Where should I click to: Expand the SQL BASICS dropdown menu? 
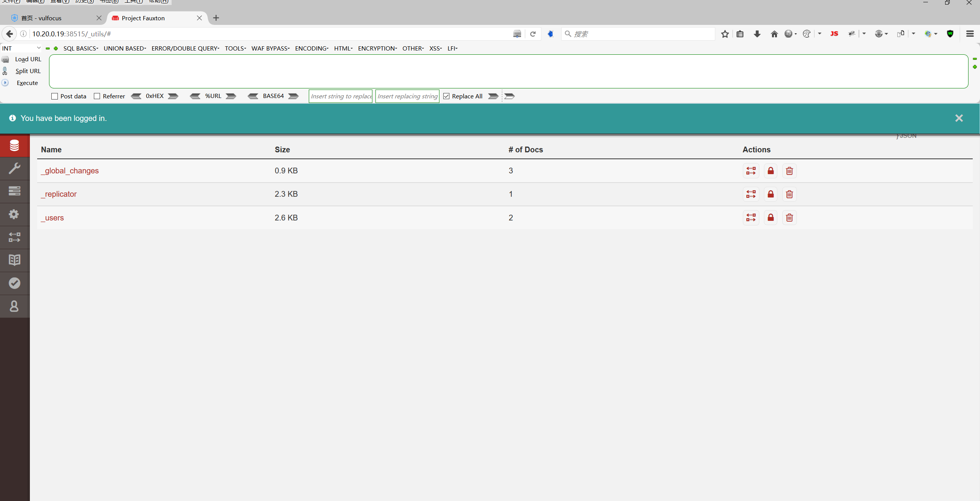[x=80, y=48]
